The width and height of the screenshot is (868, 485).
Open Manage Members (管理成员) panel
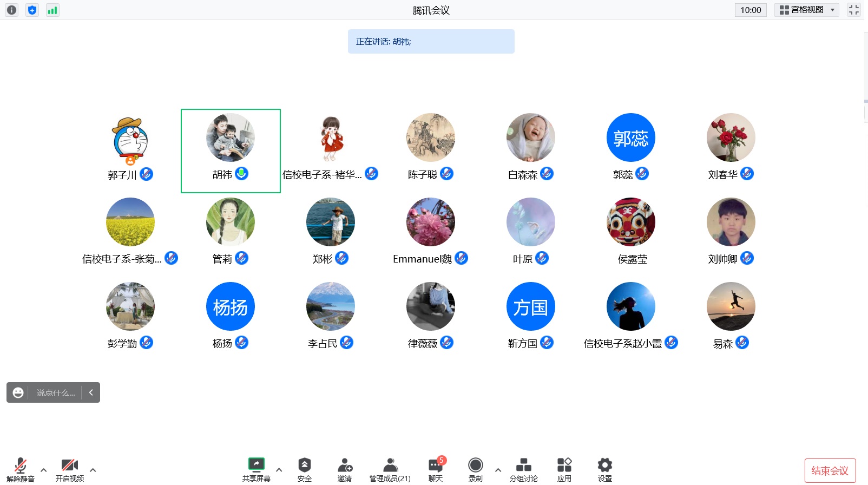pyautogui.click(x=390, y=469)
